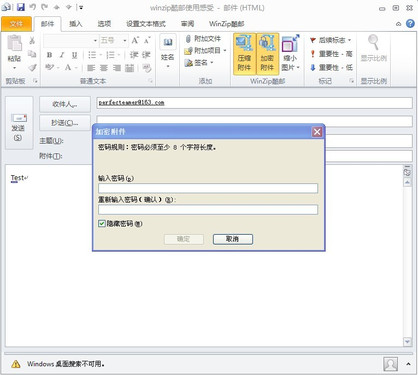Collapse the ribbon with the caret icon

pos(398,24)
